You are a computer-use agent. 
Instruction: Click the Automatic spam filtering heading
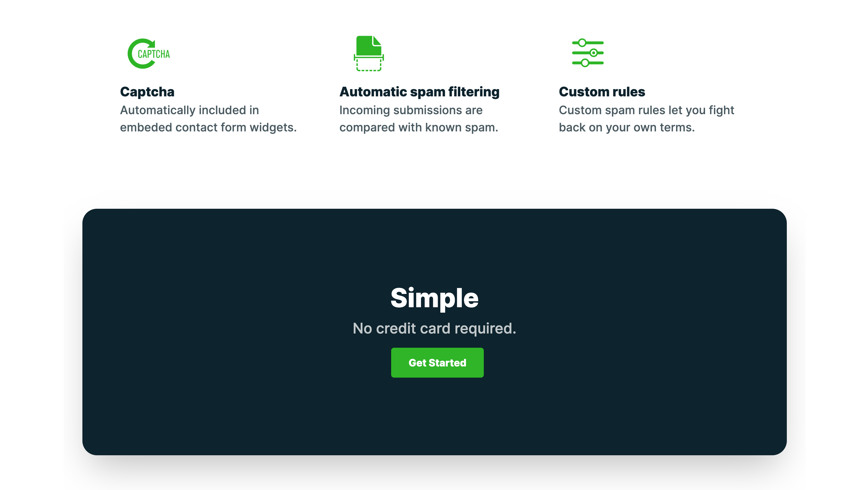pos(419,92)
